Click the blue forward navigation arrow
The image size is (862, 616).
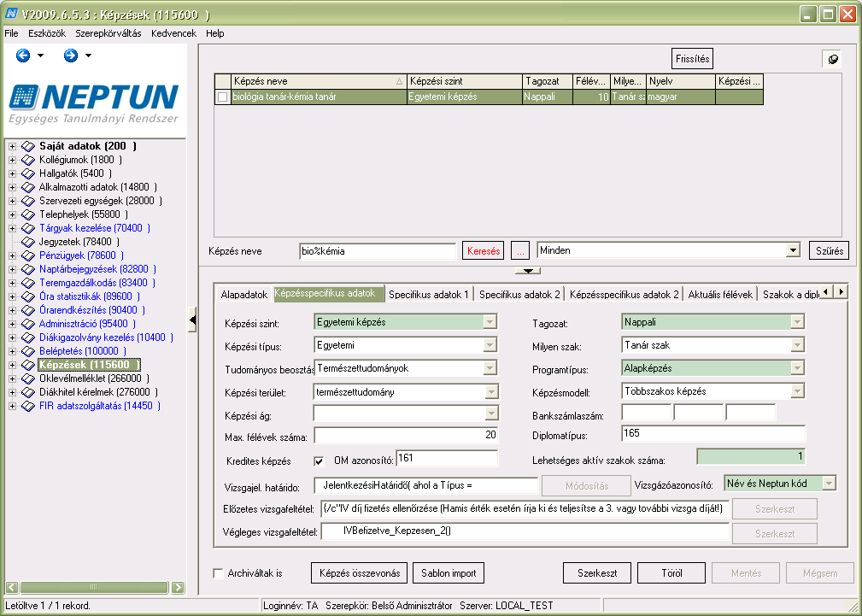pos(70,56)
